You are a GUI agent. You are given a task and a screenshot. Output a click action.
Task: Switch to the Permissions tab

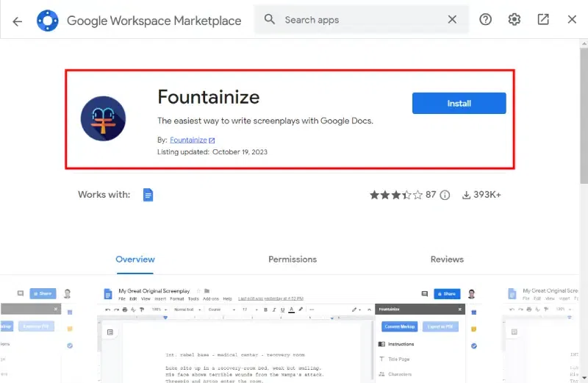tap(293, 259)
